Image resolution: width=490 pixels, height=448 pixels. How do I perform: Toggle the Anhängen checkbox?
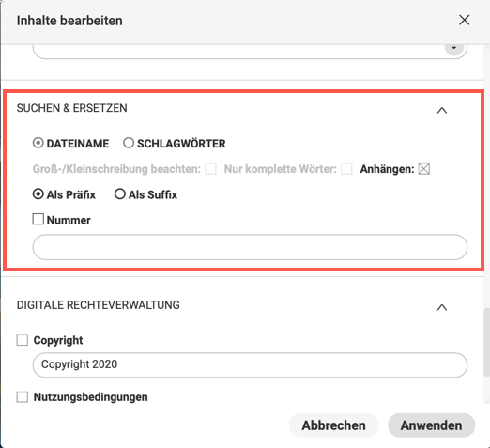pos(424,169)
